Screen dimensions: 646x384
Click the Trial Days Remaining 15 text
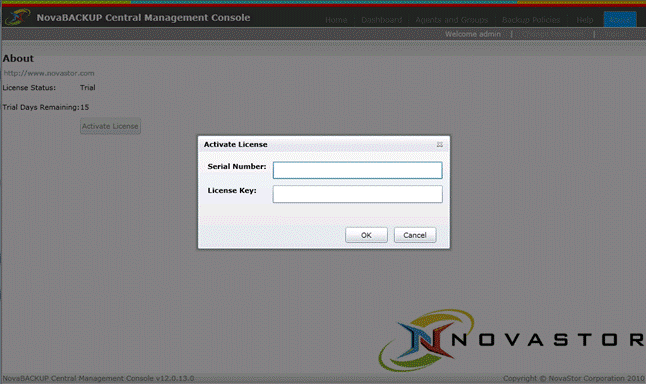pos(46,108)
